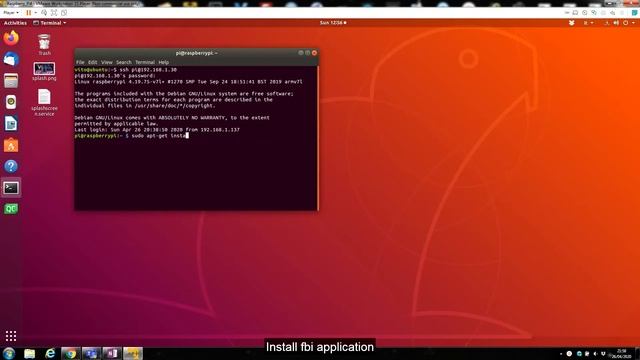640x360 pixels.
Task: Expand the Terminal app menu in top bar
Action: (49, 23)
